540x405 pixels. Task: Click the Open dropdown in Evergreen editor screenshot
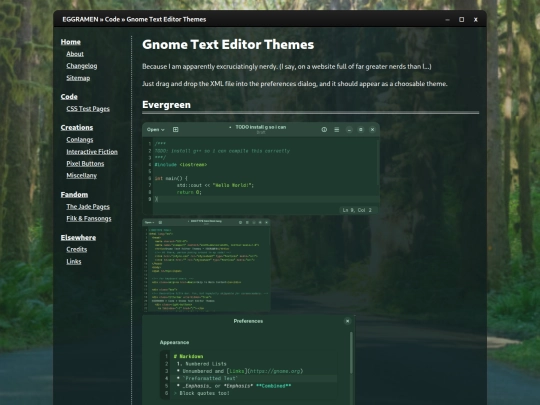(156, 129)
